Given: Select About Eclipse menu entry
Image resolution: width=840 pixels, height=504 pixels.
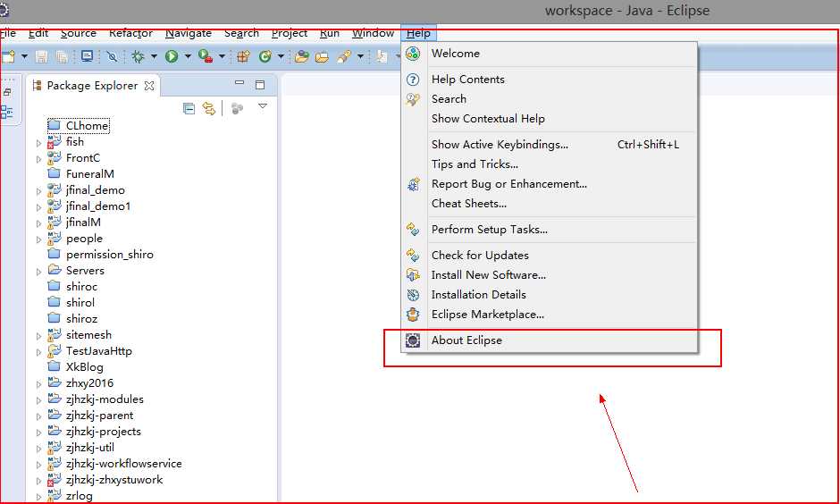Looking at the screenshot, I should [549, 340].
